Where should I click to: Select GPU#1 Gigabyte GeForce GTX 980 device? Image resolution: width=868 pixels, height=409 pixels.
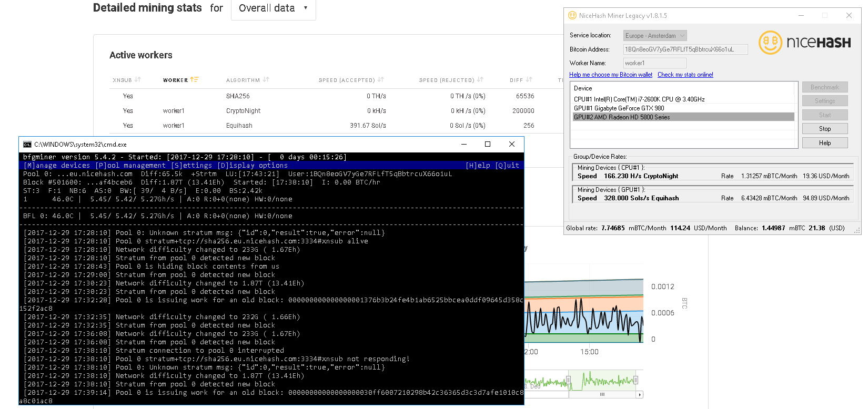683,108
